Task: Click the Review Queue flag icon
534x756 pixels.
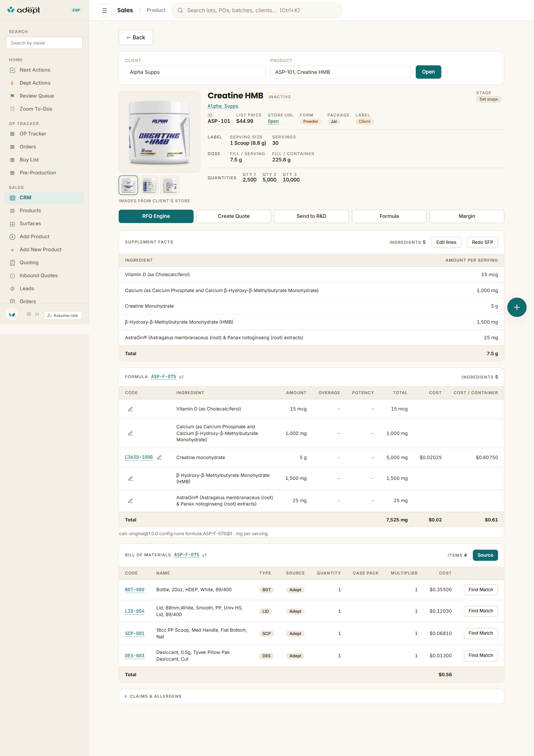Action: (x=12, y=96)
